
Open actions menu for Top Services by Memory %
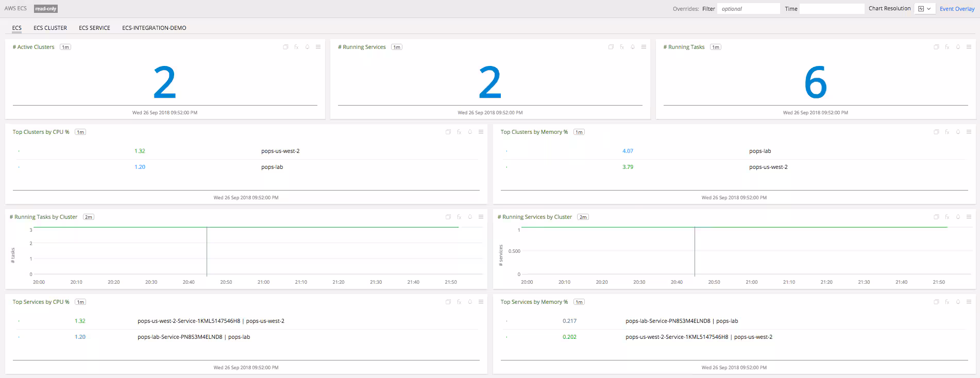click(969, 302)
